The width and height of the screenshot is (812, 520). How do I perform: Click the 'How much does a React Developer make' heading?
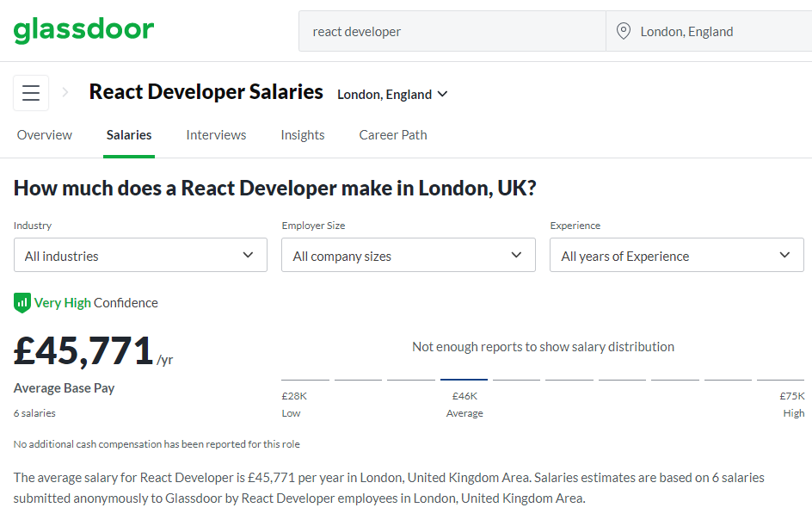[275, 189]
